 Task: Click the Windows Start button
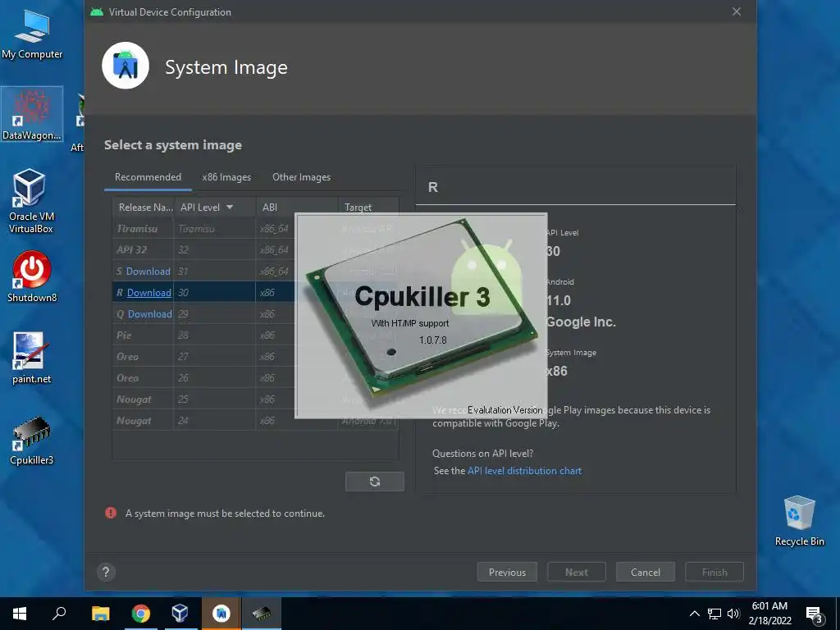(20, 614)
